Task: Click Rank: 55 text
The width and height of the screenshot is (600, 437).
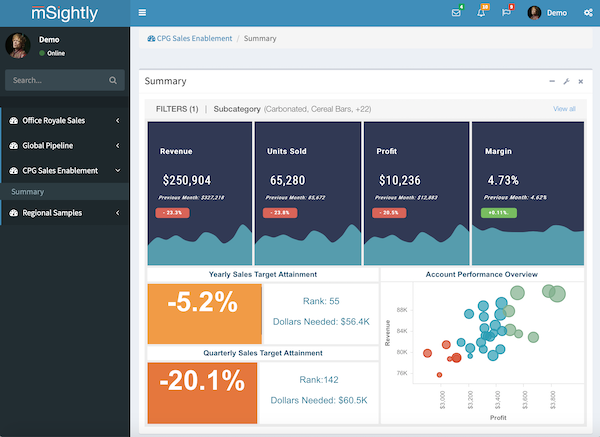Action: click(x=321, y=301)
